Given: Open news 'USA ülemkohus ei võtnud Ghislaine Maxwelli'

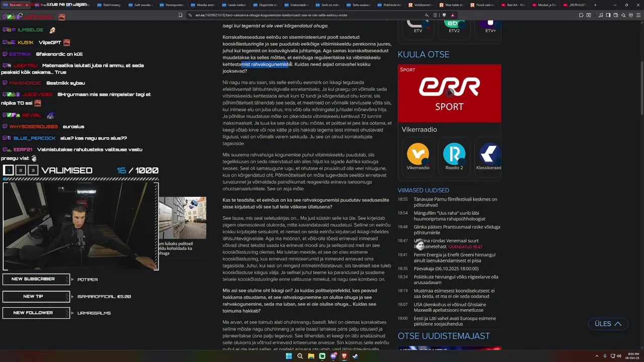Looking at the screenshot, I should coord(450,307).
